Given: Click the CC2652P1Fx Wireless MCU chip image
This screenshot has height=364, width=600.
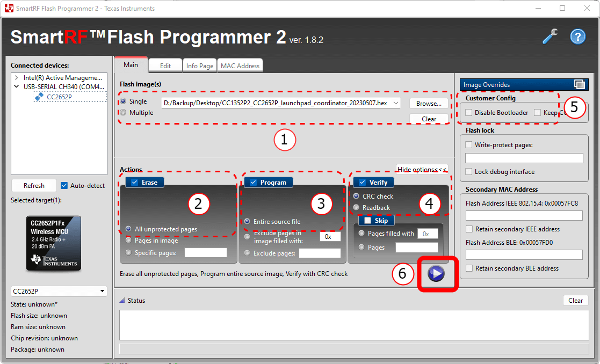Looking at the screenshot, I should tap(53, 243).
